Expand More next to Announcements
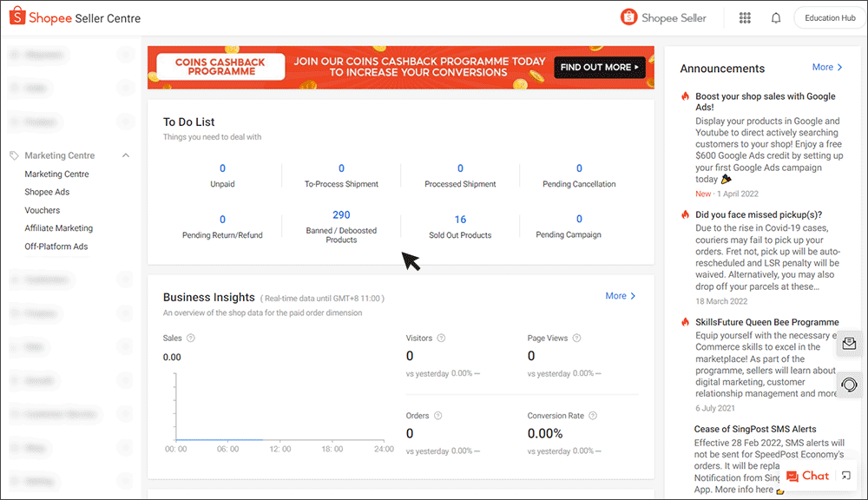The width and height of the screenshot is (868, 500). click(825, 67)
